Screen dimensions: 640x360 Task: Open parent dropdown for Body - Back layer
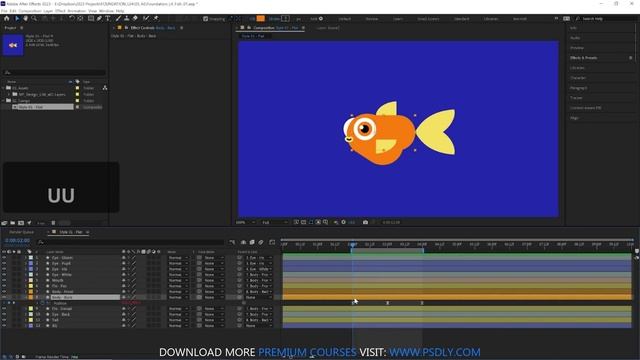click(x=259, y=298)
